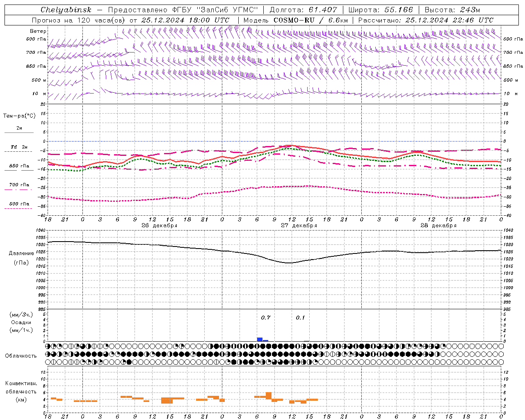Click the 'Облачность' cloud cover label
The width and height of the screenshot is (525, 420).
pyautogui.click(x=21, y=356)
